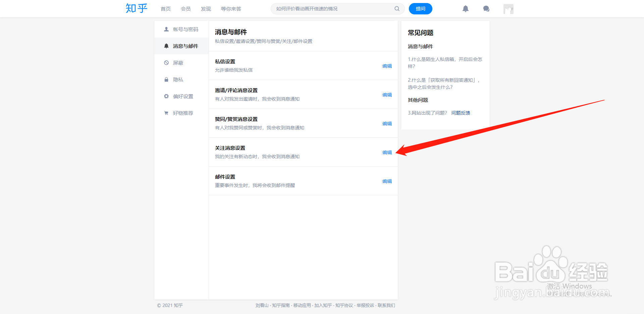644x314 pixels.
Task: Click the bell icon next to 消息与邮件
Action: (166, 46)
